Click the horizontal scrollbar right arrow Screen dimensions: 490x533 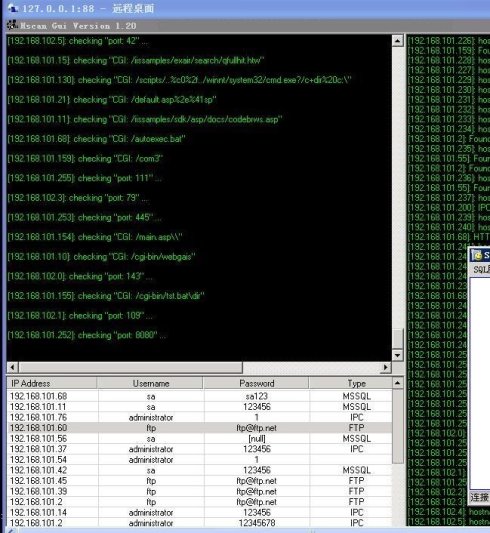[385, 367]
